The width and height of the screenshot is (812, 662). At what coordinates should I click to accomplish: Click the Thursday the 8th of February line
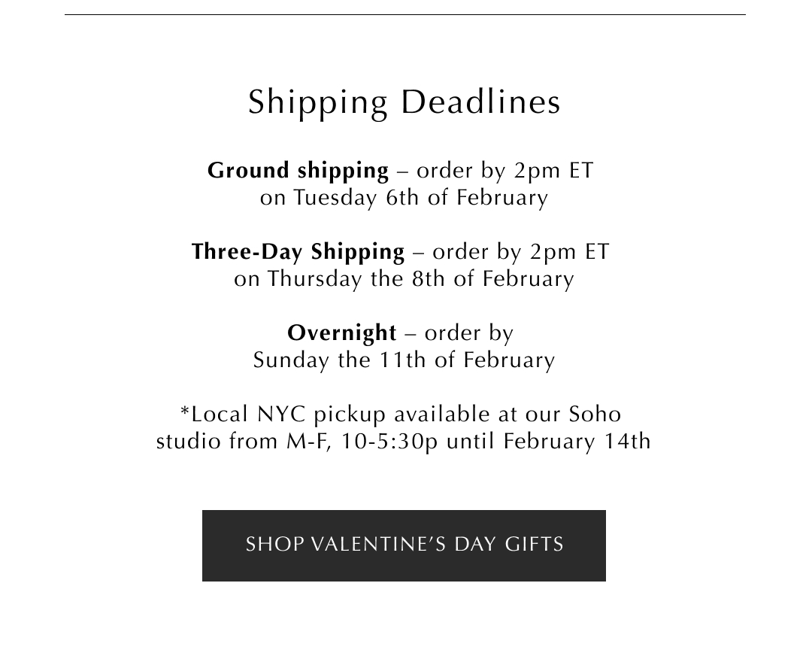[404, 279]
